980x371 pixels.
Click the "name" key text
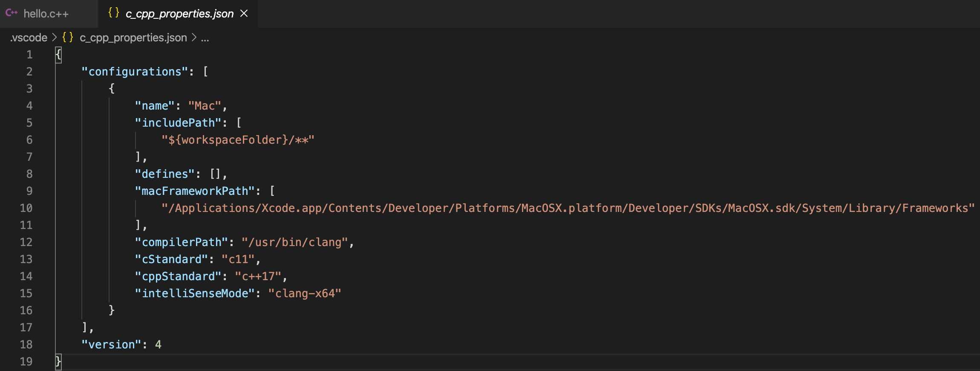(155, 106)
